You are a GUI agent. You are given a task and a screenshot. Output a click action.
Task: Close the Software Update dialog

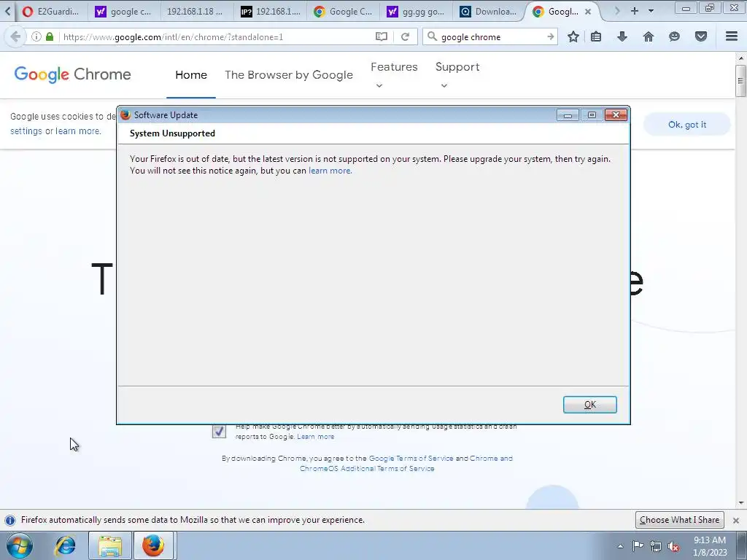tap(616, 114)
